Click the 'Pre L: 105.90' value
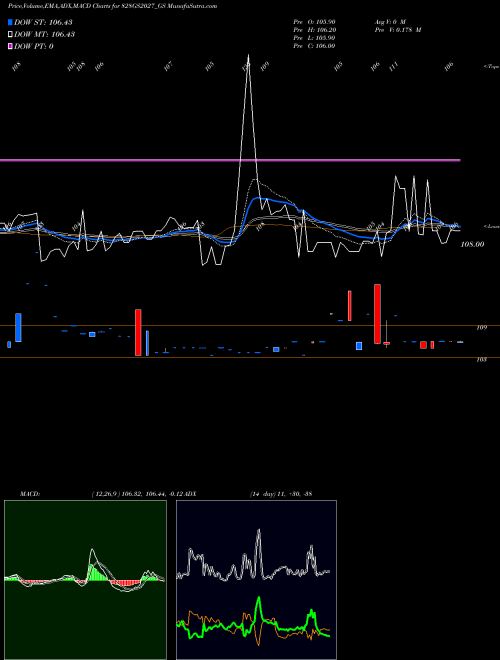Screen dimensions: 500x660 pyautogui.click(x=314, y=38)
